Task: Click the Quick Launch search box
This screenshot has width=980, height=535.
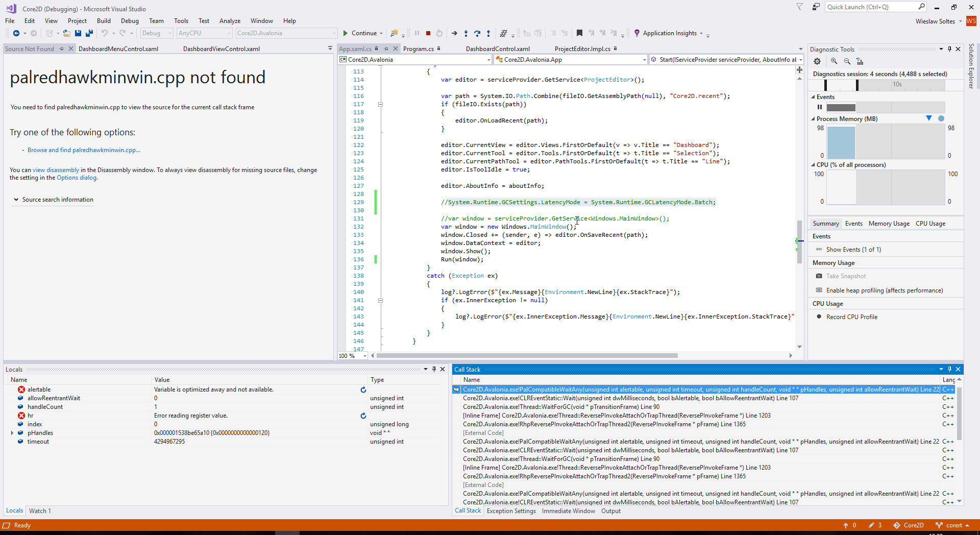Action: pos(876,7)
